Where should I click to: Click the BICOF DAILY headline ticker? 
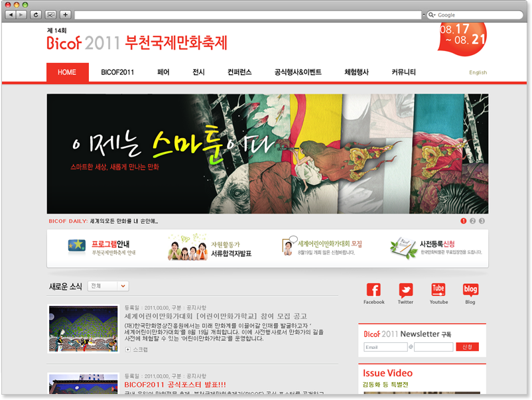(103, 221)
